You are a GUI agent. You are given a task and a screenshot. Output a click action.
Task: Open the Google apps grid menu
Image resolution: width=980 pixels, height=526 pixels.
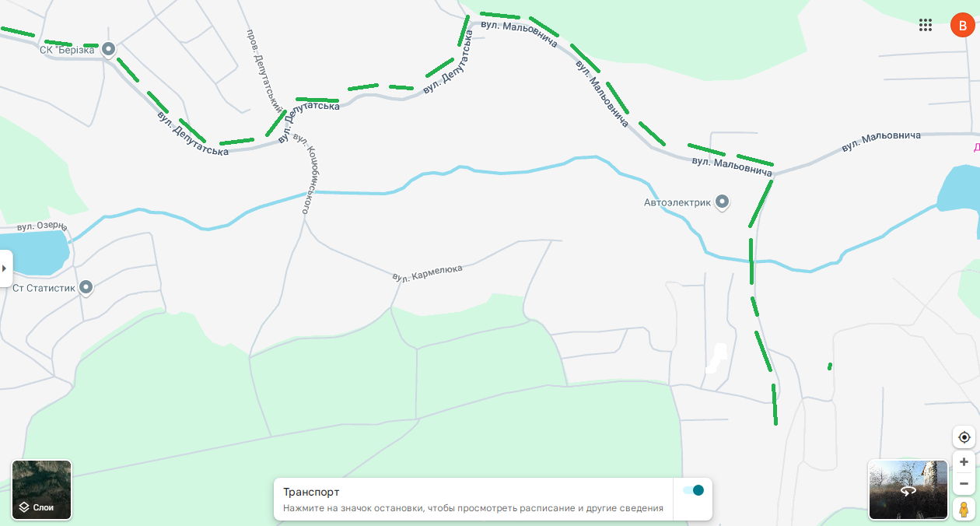(926, 25)
